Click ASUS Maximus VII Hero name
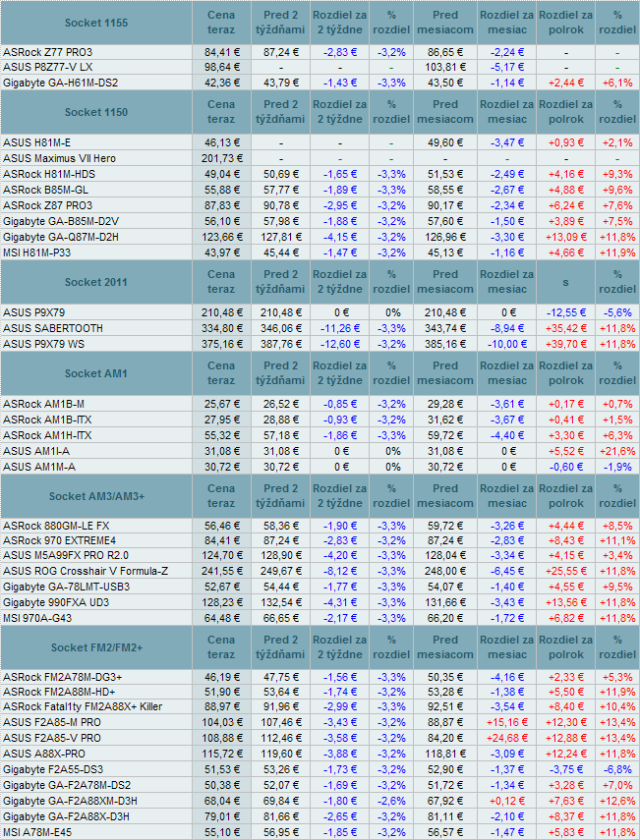This screenshot has width=640, height=840. (x=59, y=158)
